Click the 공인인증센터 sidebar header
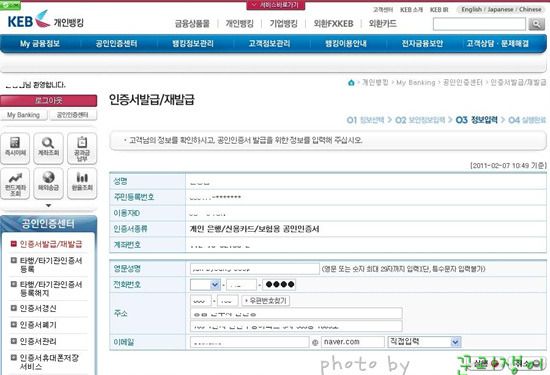This screenshot has width=550, height=375. click(x=48, y=224)
